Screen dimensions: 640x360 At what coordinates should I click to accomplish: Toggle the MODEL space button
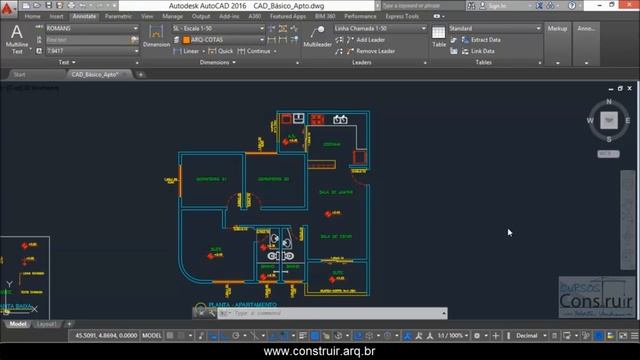(x=152, y=336)
